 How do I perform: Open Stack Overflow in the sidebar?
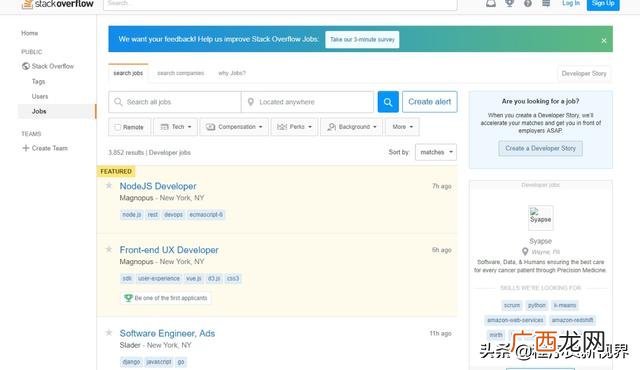(x=48, y=66)
